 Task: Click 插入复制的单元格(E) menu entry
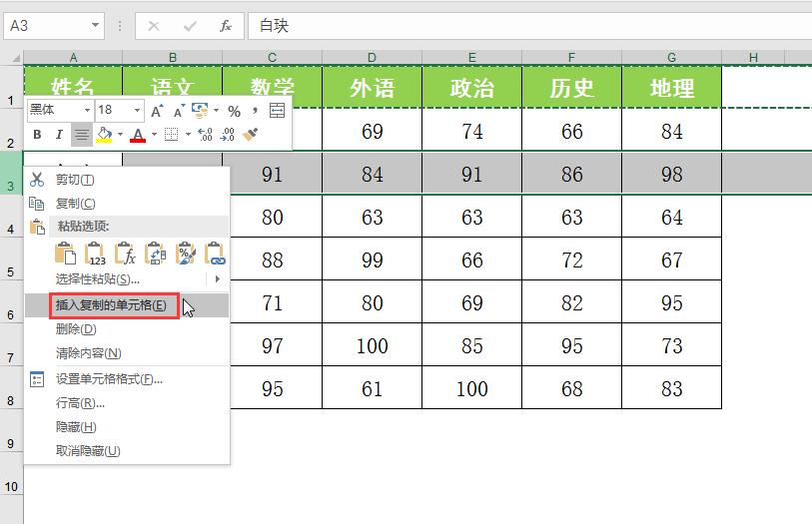pos(127,305)
